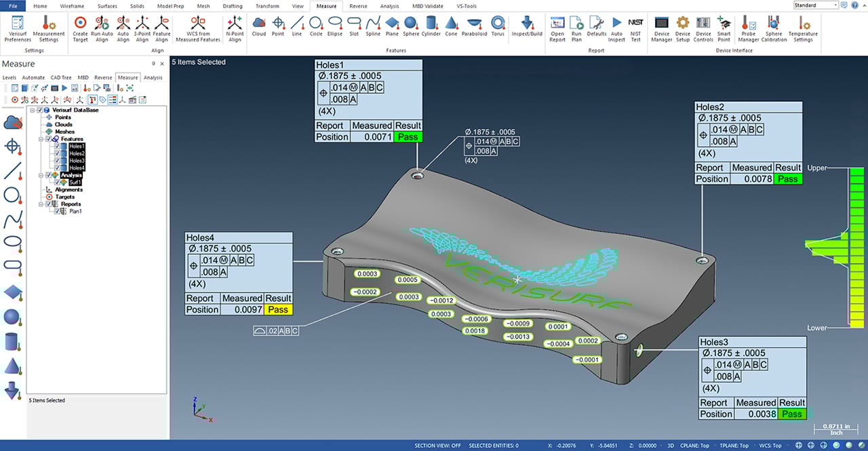The width and height of the screenshot is (868, 451).
Task: Pick the Circle feature in ribbon
Action: click(316, 27)
